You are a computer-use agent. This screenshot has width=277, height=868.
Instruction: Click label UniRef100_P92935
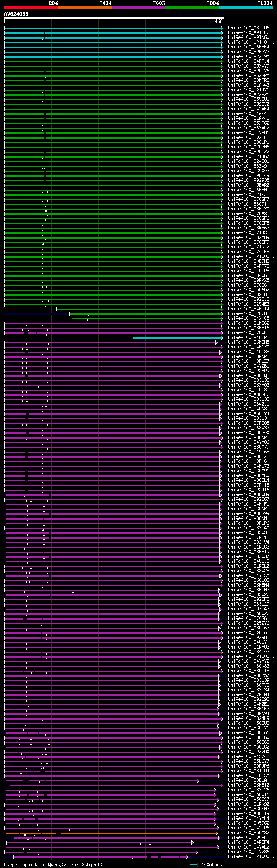pos(248,180)
